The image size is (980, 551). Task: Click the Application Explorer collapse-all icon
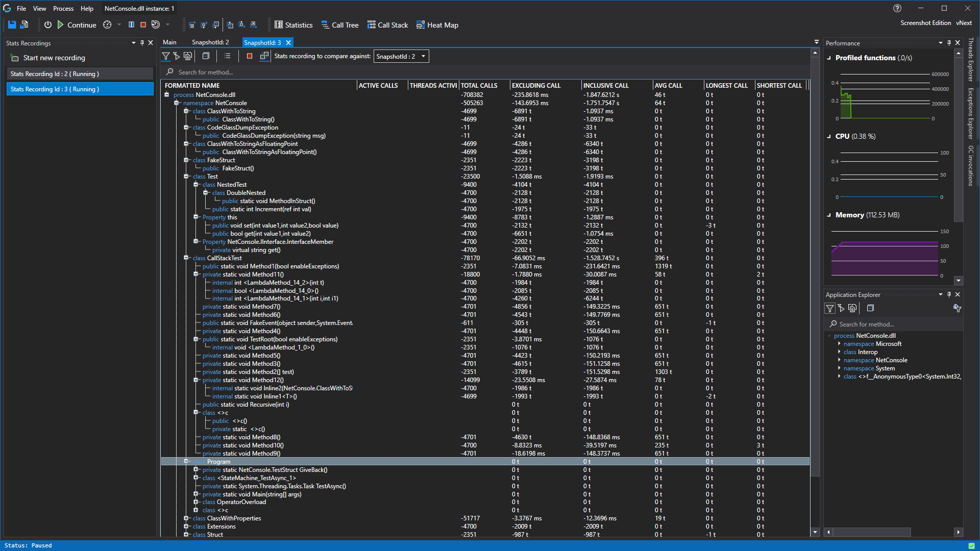coord(871,308)
